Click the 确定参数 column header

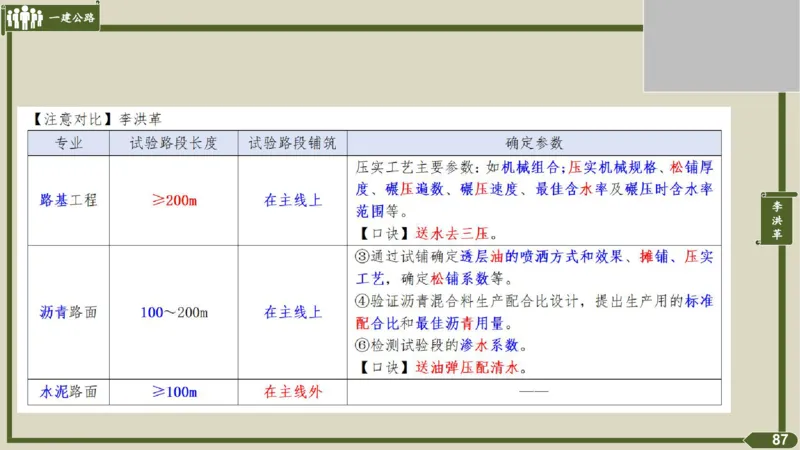pyautogui.click(x=534, y=143)
